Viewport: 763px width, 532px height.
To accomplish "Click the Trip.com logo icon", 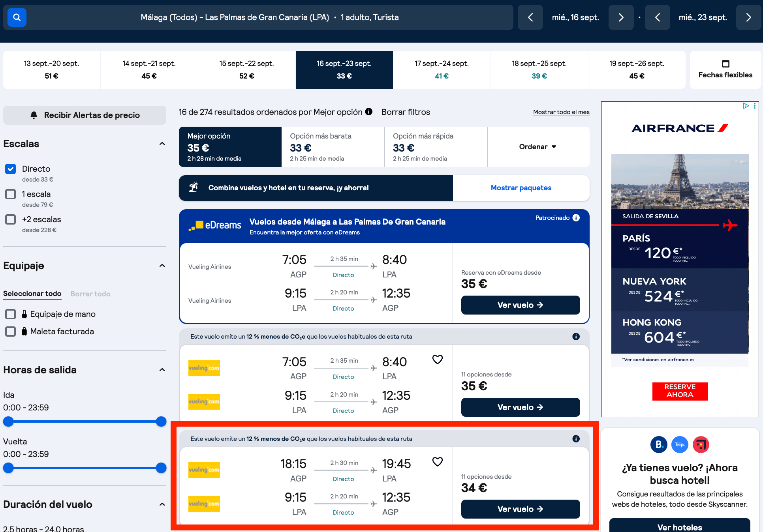I will 680,445.
